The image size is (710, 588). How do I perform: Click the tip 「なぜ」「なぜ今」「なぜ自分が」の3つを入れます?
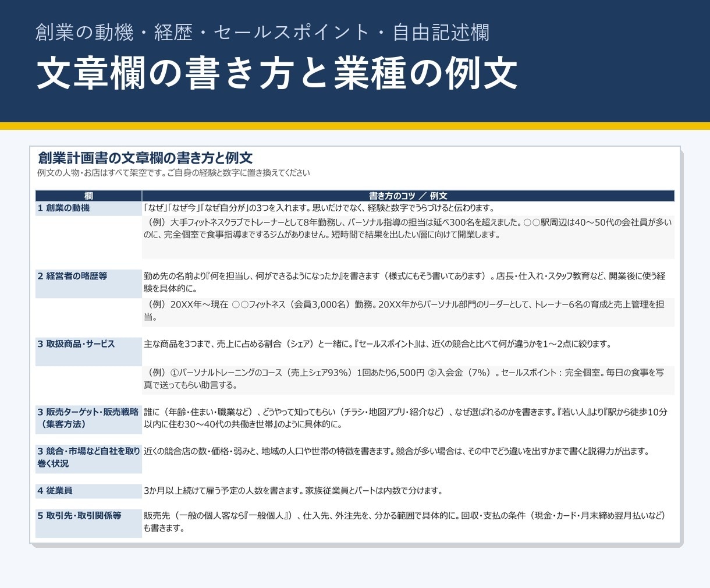319,208
